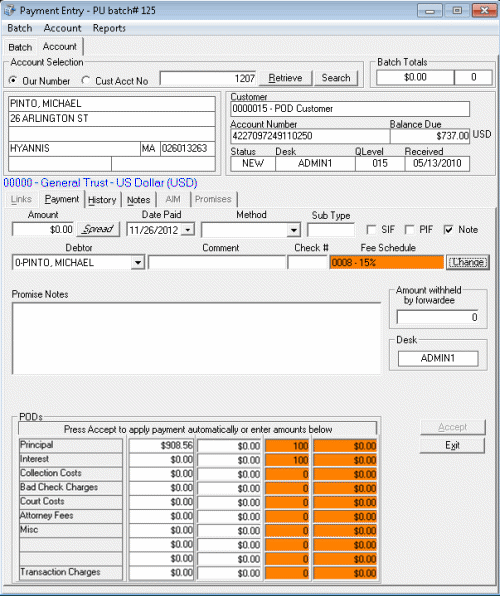Click the Exit button
This screenshot has height=596, width=500.
click(x=452, y=445)
